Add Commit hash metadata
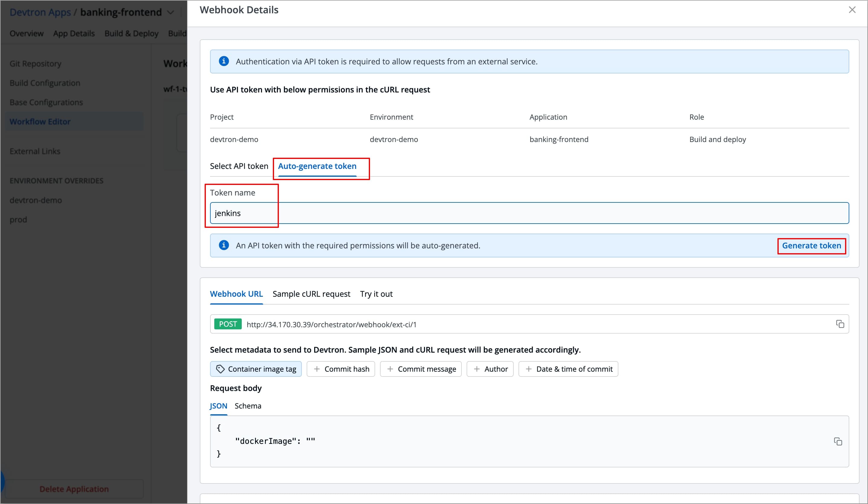The image size is (868, 504). point(341,369)
